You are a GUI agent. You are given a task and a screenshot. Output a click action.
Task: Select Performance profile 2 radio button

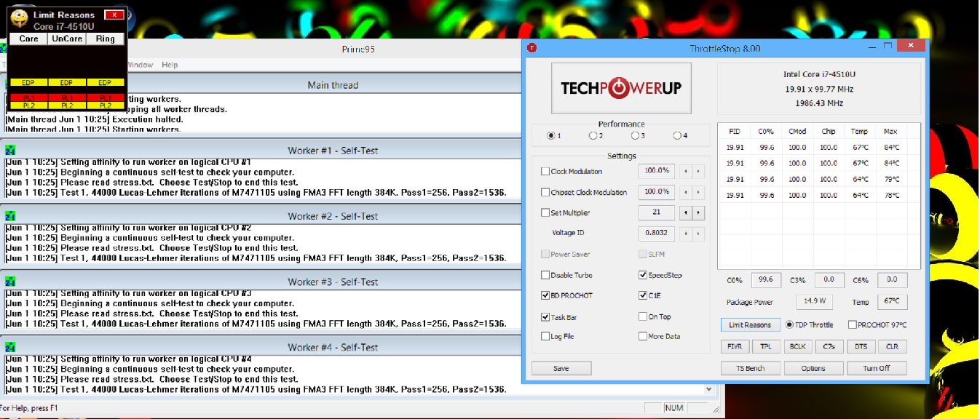[593, 136]
